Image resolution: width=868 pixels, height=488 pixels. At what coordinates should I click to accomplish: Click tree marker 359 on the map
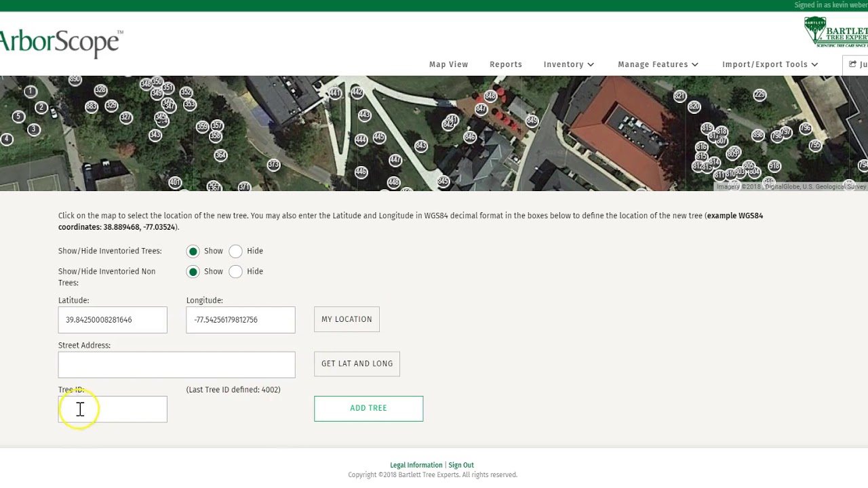coord(202,127)
